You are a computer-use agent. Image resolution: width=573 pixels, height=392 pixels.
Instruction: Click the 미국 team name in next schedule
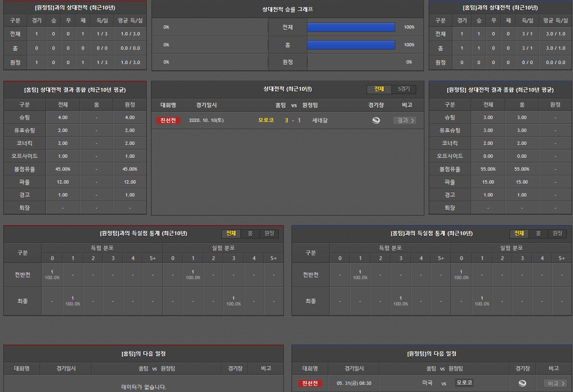click(427, 383)
